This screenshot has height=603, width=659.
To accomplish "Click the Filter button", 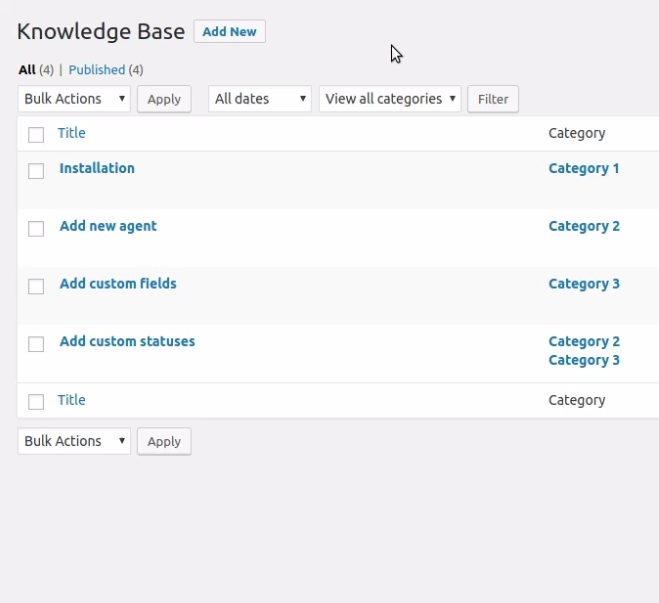I will point(493,99).
